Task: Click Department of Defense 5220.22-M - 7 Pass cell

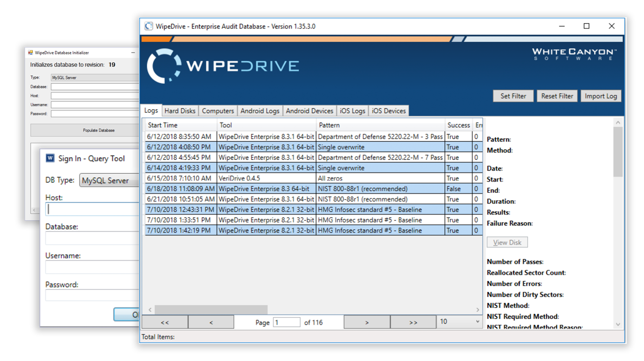Action: pos(381,158)
